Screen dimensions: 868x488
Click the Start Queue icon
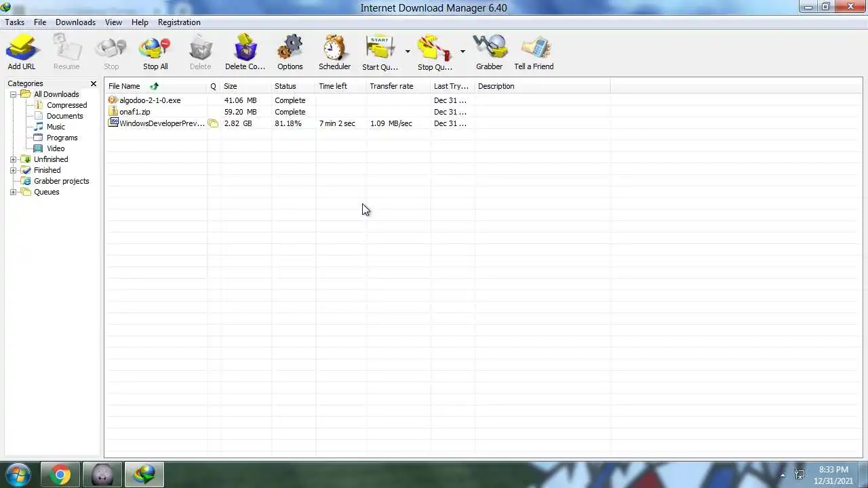[x=380, y=53]
